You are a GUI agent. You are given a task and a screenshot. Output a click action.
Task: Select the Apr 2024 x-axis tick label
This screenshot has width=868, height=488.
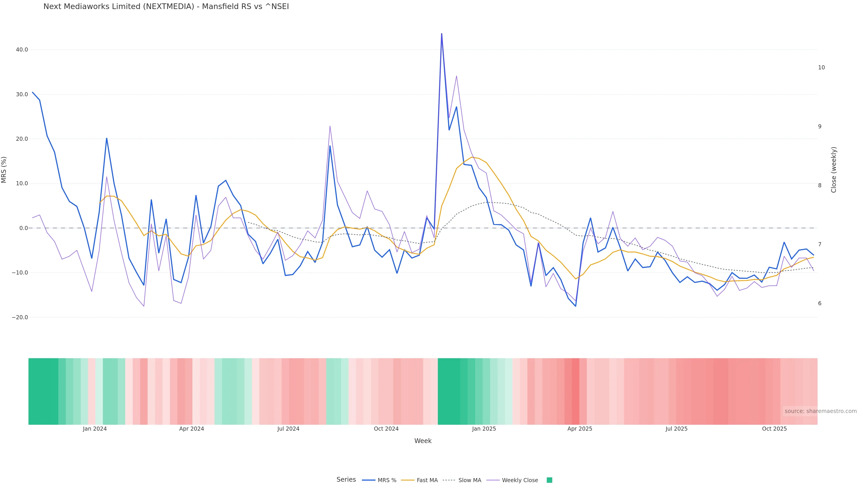(x=191, y=429)
